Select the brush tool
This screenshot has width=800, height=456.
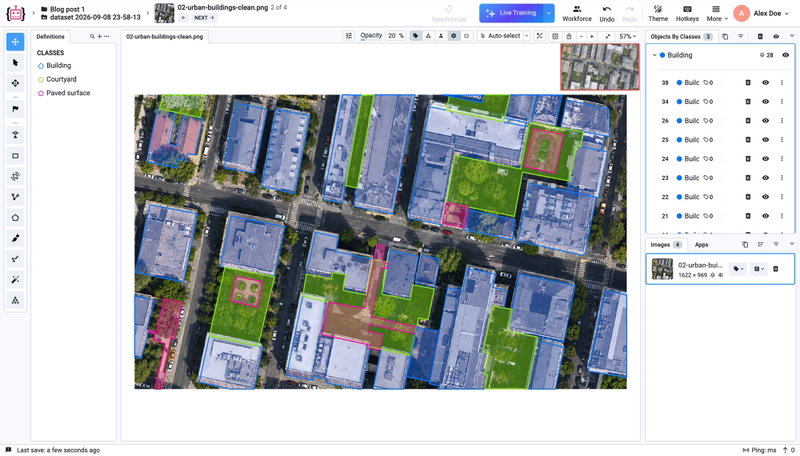point(15,238)
